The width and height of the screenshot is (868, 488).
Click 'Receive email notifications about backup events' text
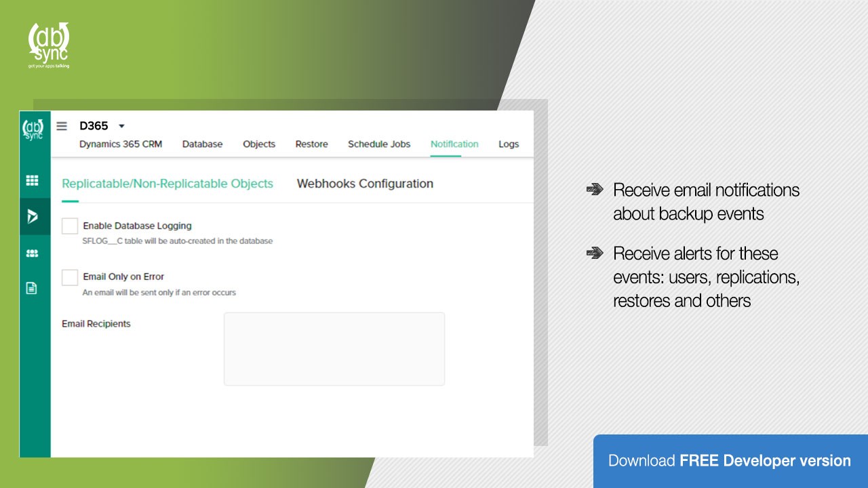(x=706, y=202)
